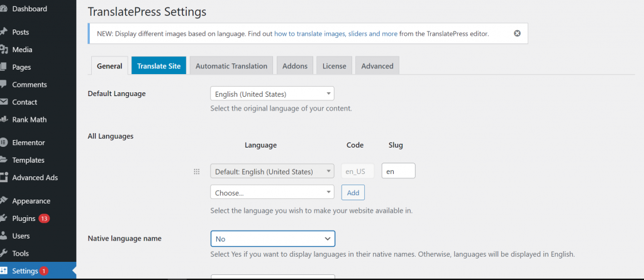Click the Dashboard icon in the sidebar

(x=3, y=9)
